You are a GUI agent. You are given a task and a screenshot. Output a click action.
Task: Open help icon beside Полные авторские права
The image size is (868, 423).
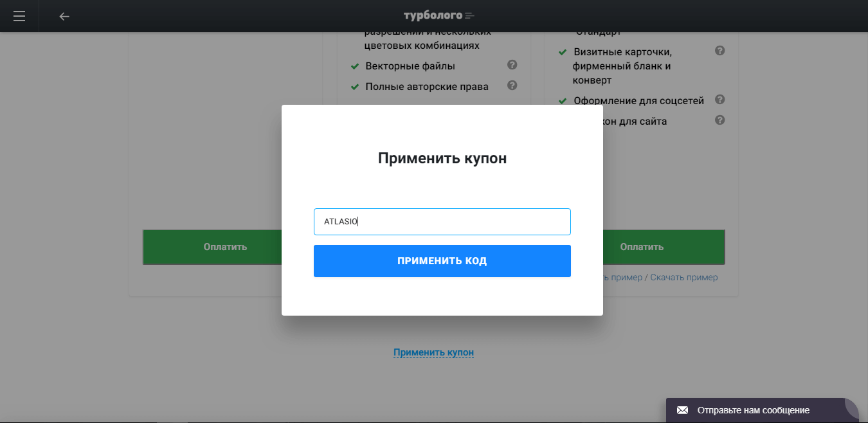(512, 85)
